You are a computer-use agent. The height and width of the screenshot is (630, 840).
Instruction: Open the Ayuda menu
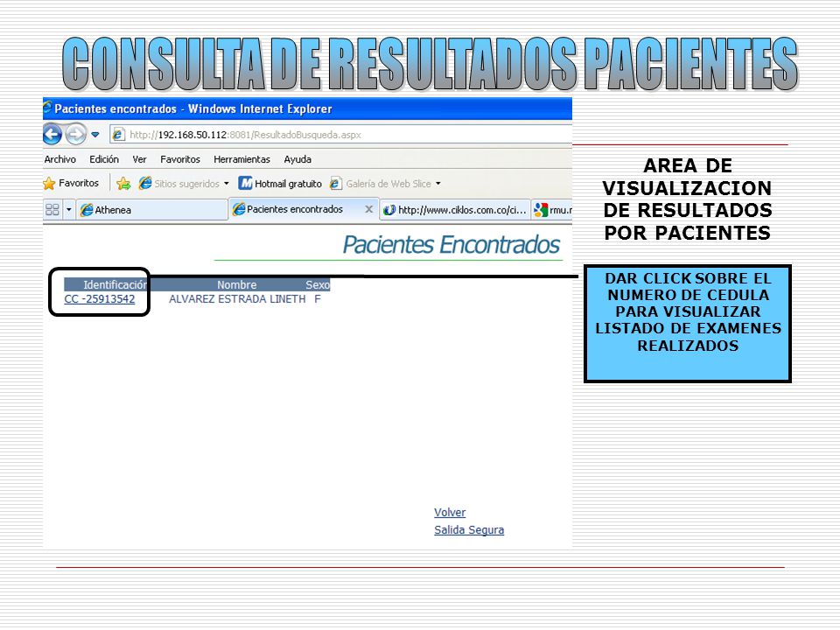(297, 159)
